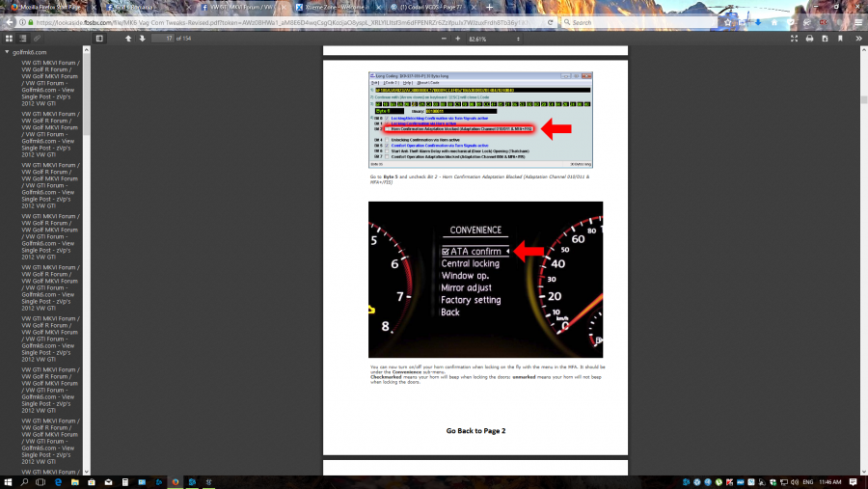Image resolution: width=868 pixels, height=489 pixels.
Task: Open Calculator from taskbar
Action: coord(125,482)
